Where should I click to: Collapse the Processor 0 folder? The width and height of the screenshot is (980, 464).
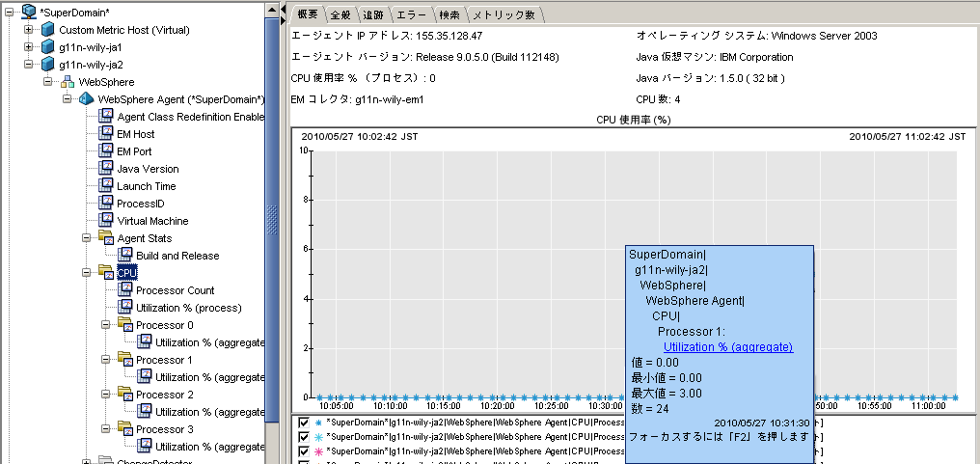pos(105,325)
